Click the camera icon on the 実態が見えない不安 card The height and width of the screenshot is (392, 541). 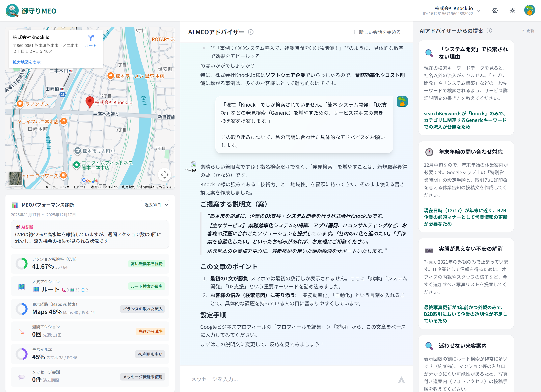429,250
